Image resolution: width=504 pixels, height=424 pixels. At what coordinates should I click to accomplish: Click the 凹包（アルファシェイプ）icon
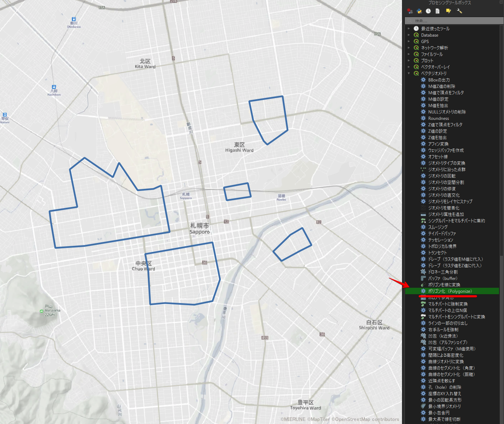pyautogui.click(x=423, y=342)
